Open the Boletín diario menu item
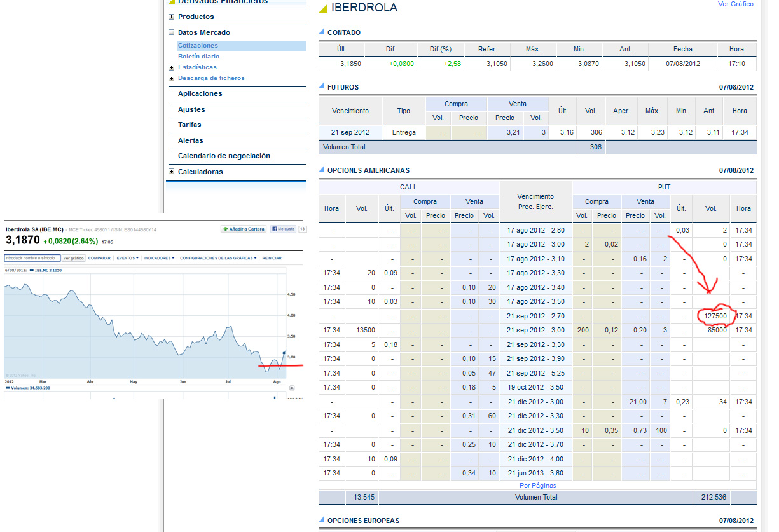Viewport: 779px width, 532px height. click(x=198, y=57)
